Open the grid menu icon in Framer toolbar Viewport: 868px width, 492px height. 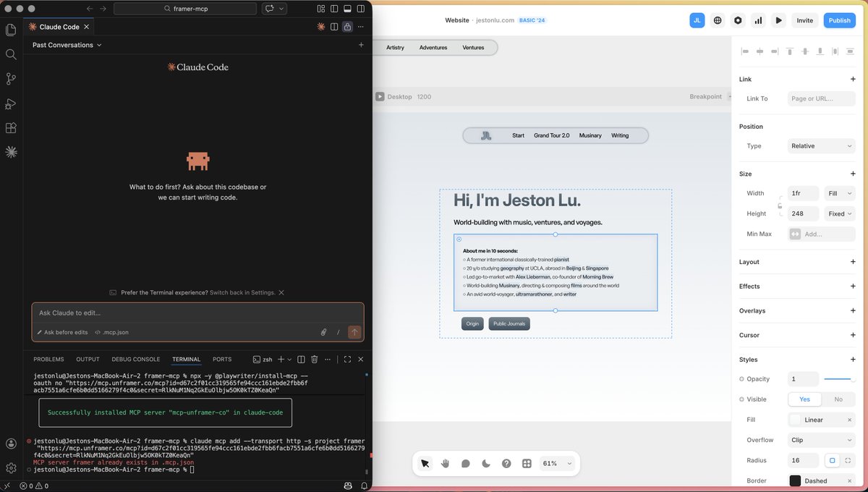tap(527, 463)
